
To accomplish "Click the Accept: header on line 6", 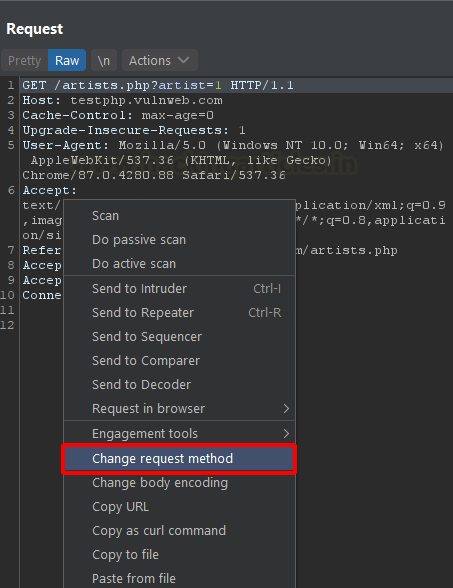I will 50,190.
